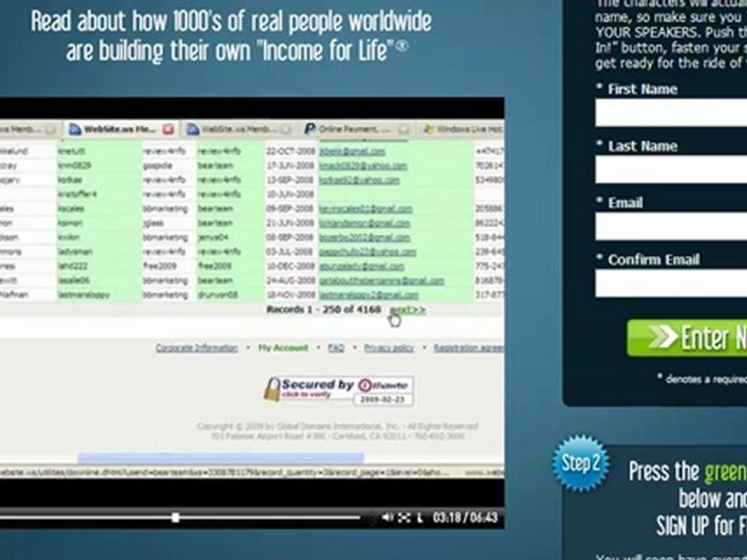This screenshot has height=560, width=747.
Task: Click the blue horizontal scrollbar in the recorded browser
Action: pyautogui.click(x=220, y=457)
